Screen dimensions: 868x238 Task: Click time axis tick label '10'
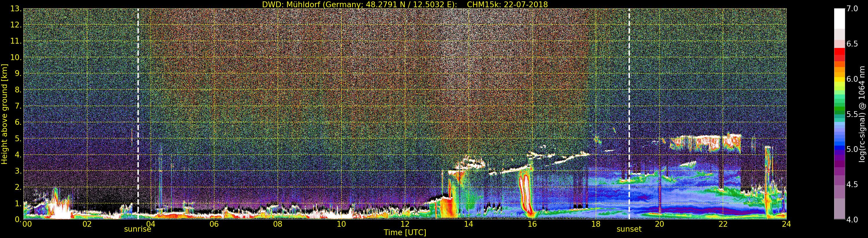pos(341,224)
